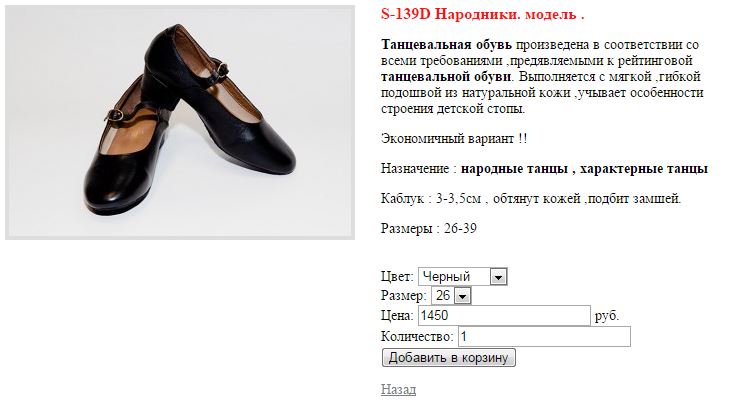
Task: Click the Каблук : 3-3,5см description line
Action: click(531, 199)
